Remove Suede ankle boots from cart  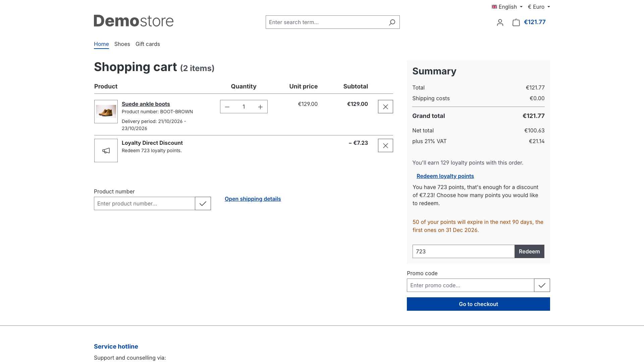coord(385,107)
